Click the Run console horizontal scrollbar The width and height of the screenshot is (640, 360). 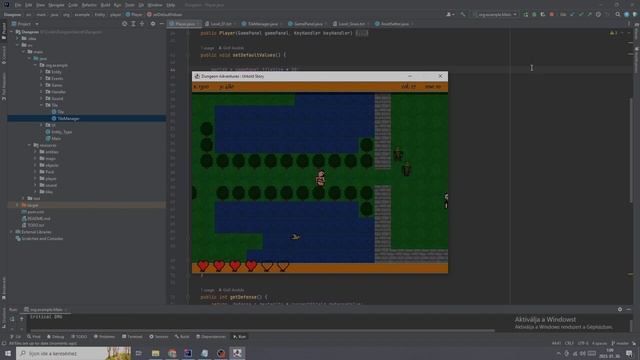click(262, 330)
